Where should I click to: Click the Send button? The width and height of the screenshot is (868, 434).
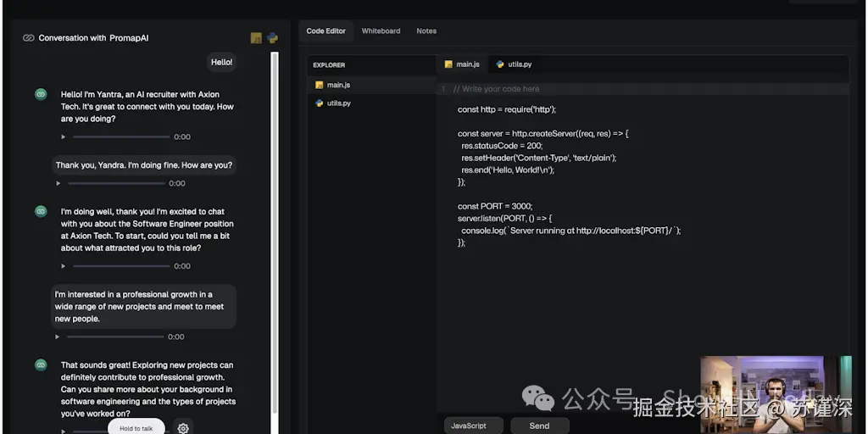540,426
